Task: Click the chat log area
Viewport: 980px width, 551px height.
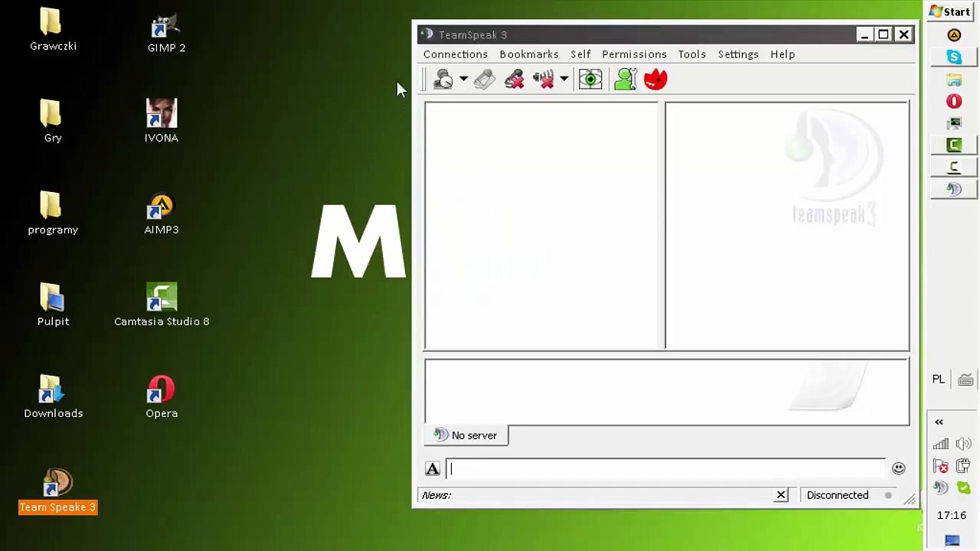Action: pos(667,392)
